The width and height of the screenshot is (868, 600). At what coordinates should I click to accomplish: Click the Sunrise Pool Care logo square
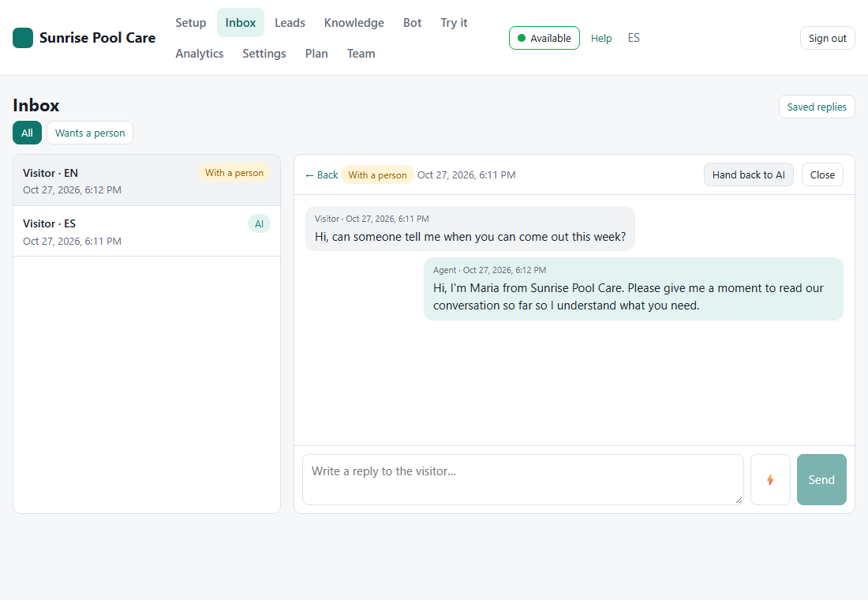(23, 38)
